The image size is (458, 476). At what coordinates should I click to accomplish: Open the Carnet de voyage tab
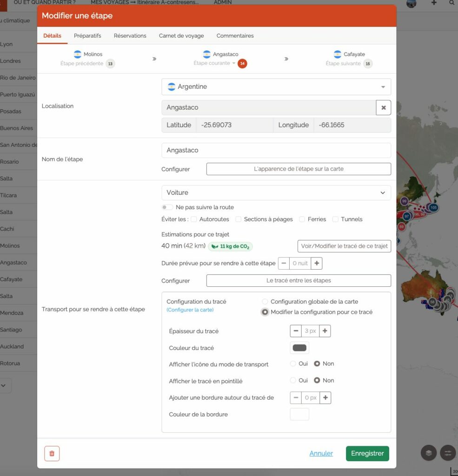tap(181, 36)
